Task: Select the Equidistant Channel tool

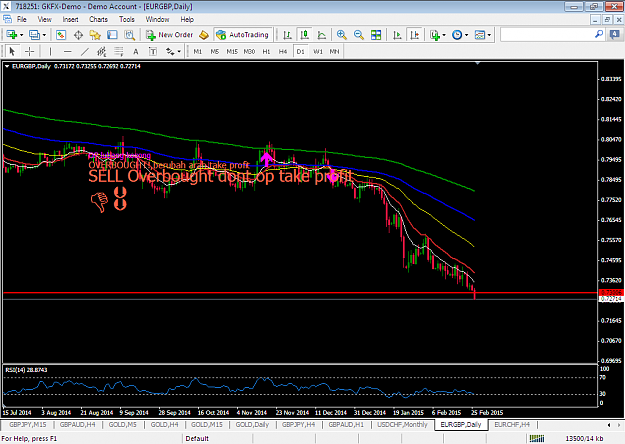Action: [x=102, y=51]
